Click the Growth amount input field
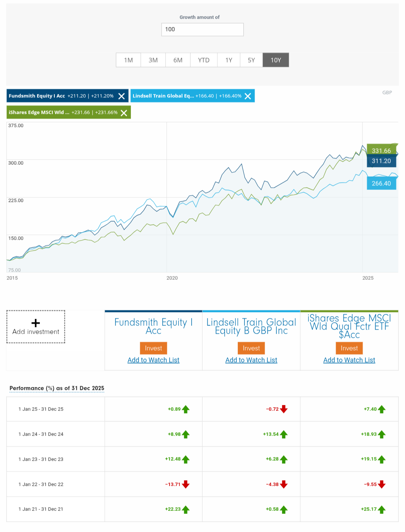The image size is (405, 532). tap(202, 30)
